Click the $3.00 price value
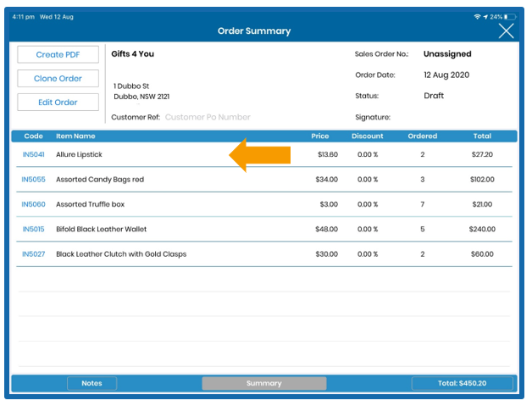 329,204
